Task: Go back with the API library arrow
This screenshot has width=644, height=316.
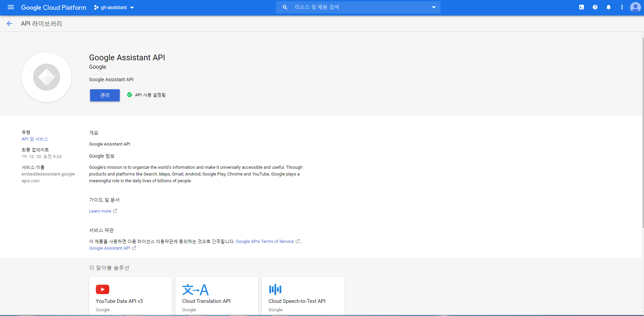Action: 9,24
